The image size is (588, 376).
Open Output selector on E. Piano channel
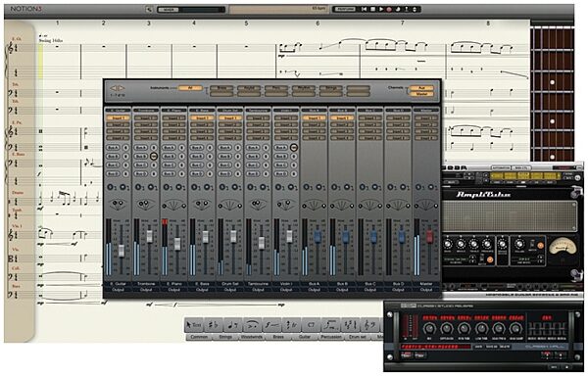click(173, 290)
